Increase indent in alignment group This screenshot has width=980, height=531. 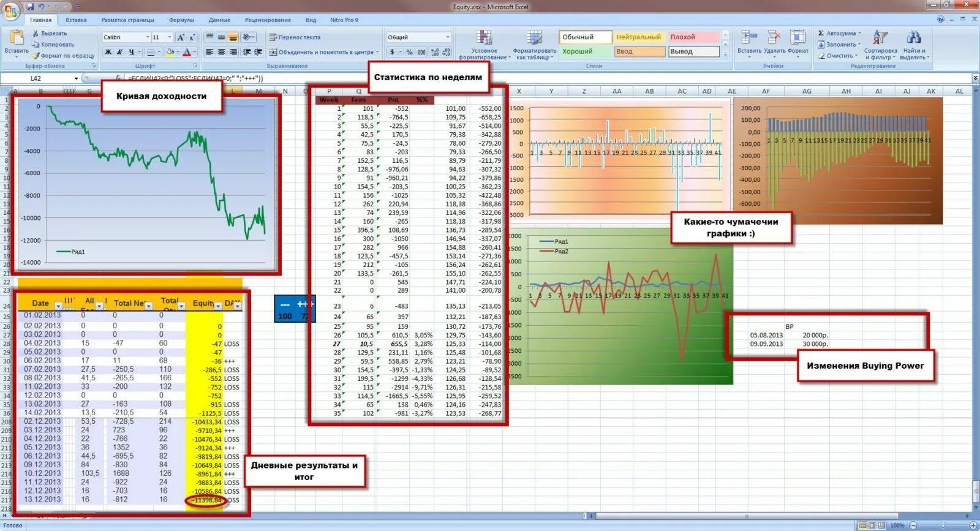point(258,52)
